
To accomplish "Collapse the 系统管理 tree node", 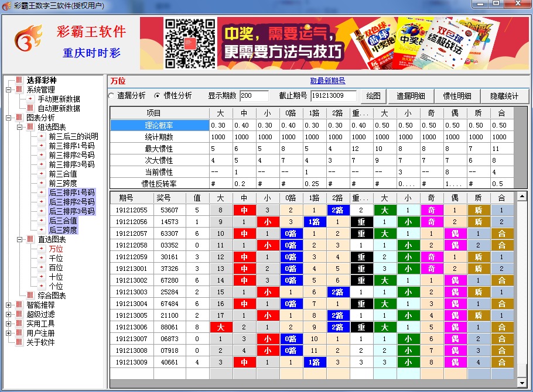I will (x=9, y=90).
